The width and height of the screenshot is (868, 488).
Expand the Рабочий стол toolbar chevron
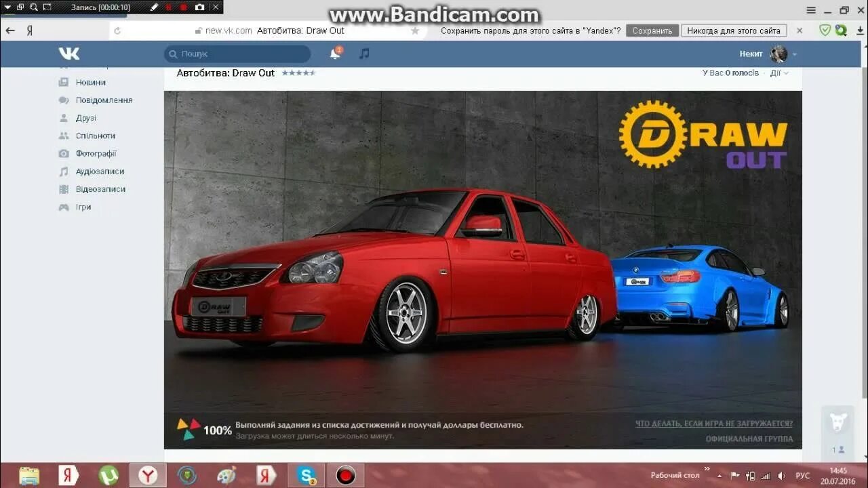click(x=707, y=469)
